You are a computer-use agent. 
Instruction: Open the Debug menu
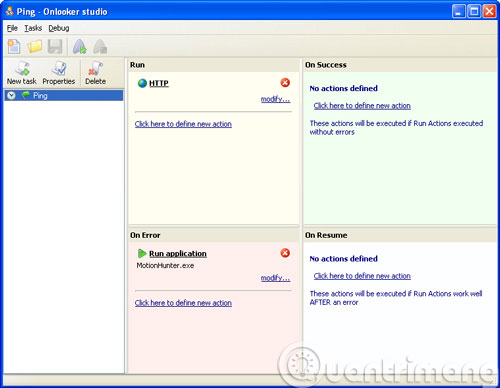(x=59, y=28)
